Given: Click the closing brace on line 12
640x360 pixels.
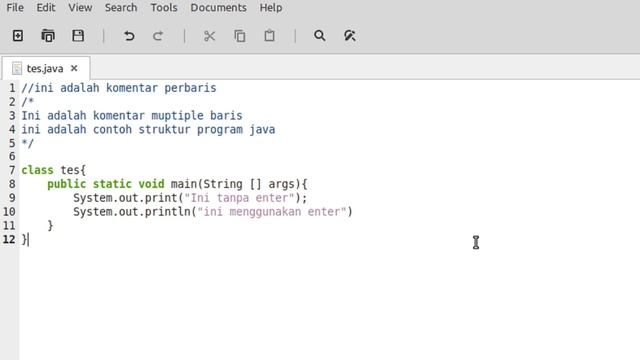Looking at the screenshot, I should (x=24, y=240).
